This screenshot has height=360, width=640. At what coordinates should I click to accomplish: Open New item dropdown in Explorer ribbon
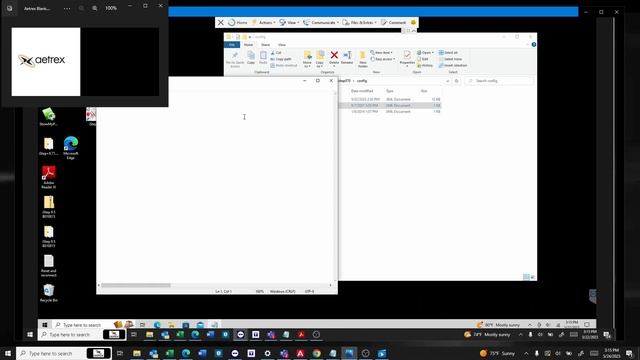[x=382, y=53]
